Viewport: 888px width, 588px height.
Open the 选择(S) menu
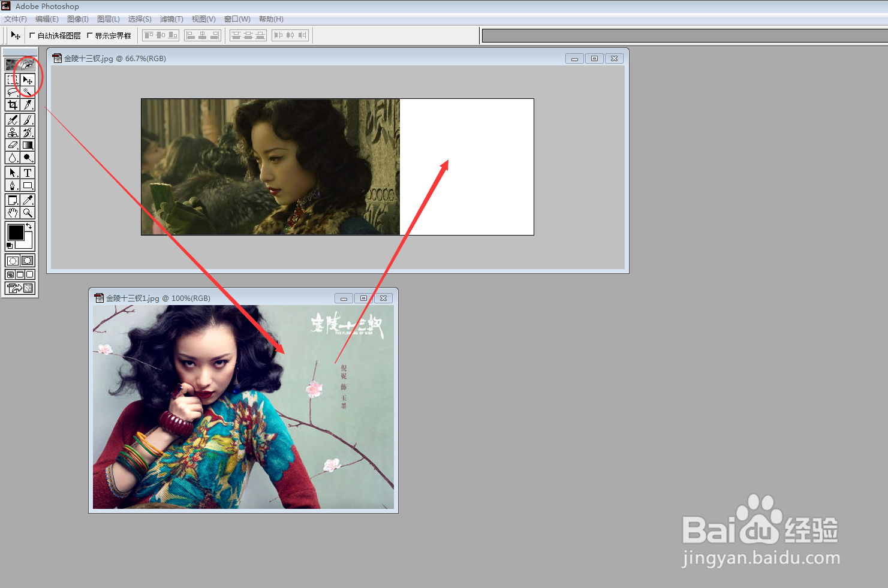point(140,19)
